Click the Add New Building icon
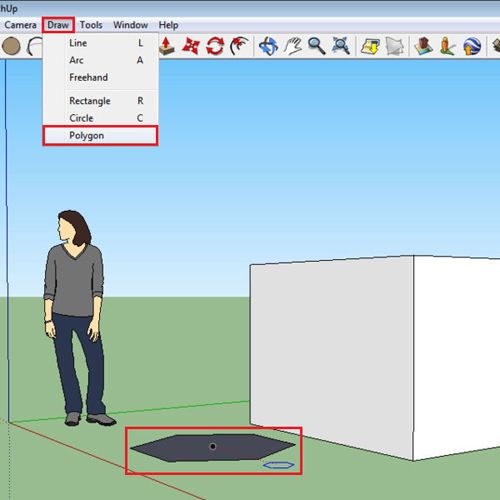This screenshot has width=500, height=500. [423, 46]
